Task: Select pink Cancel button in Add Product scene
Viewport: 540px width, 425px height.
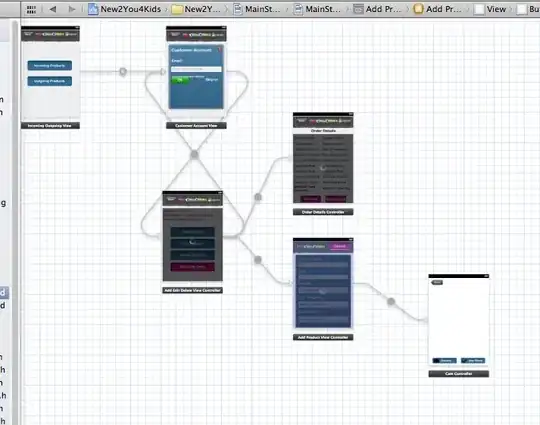Action: point(340,246)
